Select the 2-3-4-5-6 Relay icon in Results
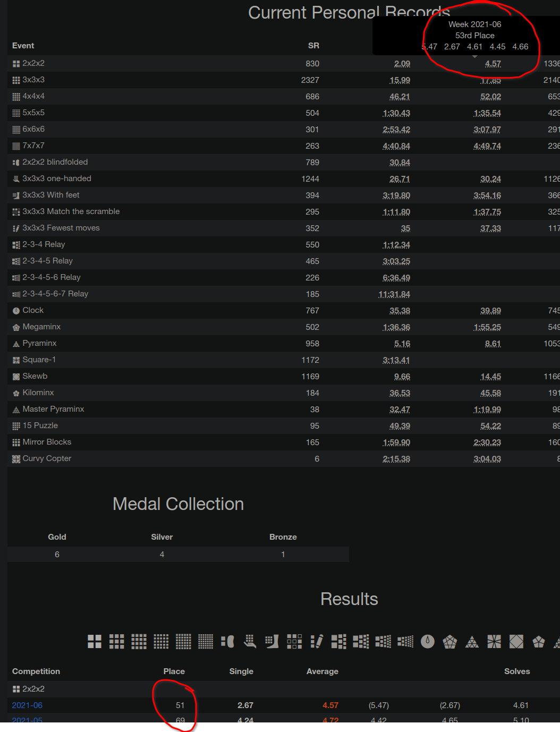Viewport: 560px width, 732px height. [x=383, y=642]
